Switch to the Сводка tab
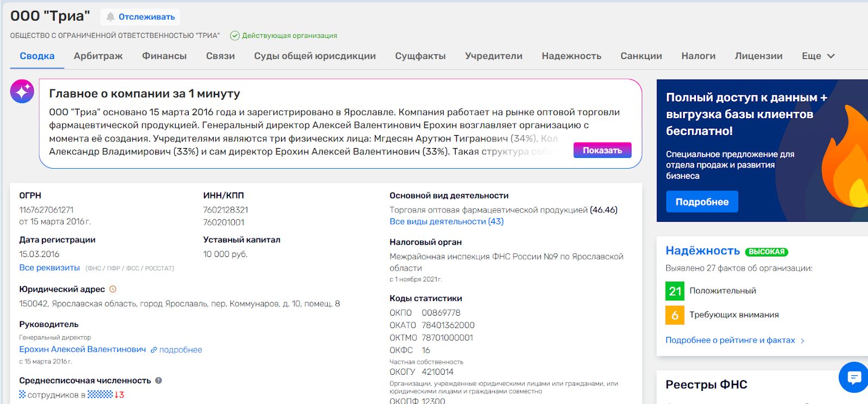This screenshot has height=404, width=868. tap(37, 56)
